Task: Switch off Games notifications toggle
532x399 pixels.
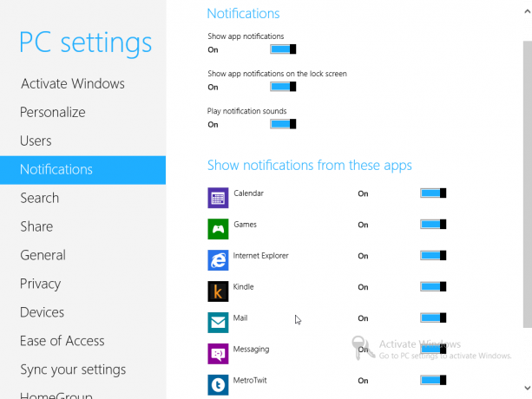Action: pos(433,225)
